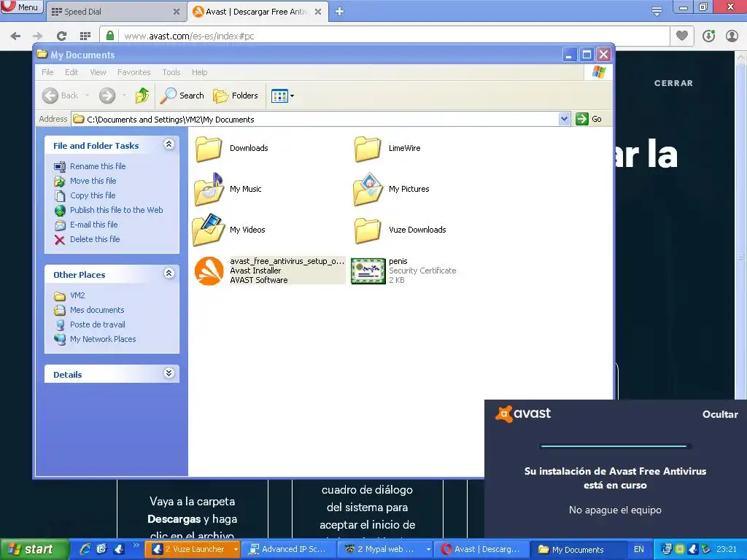The height and width of the screenshot is (560, 747).
Task: Open the Forward button history dropdown
Action: tap(124, 96)
